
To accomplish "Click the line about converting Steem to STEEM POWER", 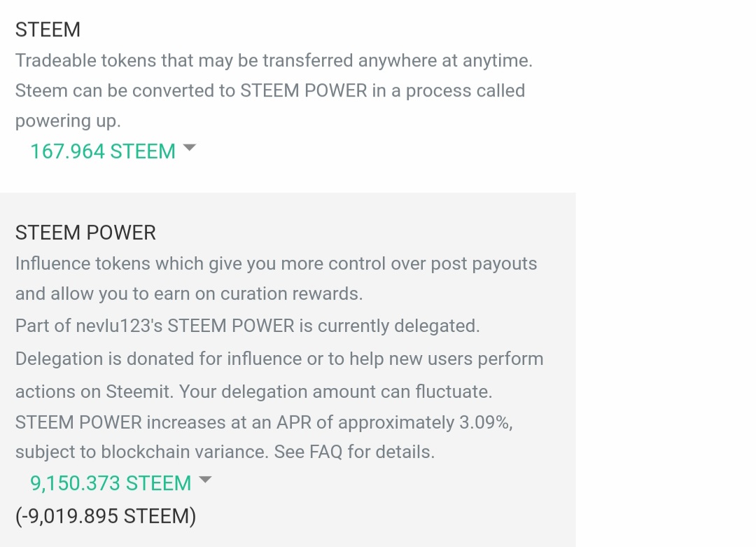I will click(x=269, y=90).
